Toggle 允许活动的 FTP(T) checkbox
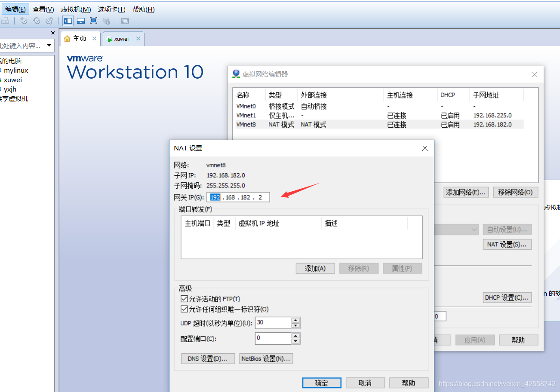560x392 pixels. [184, 299]
